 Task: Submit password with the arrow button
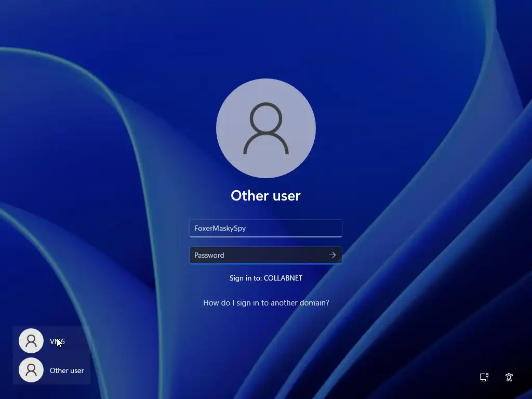(332, 255)
